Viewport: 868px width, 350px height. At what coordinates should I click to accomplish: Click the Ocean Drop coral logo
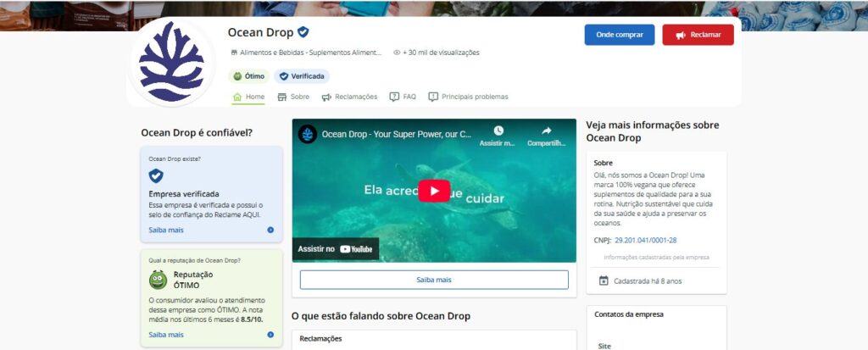171,62
